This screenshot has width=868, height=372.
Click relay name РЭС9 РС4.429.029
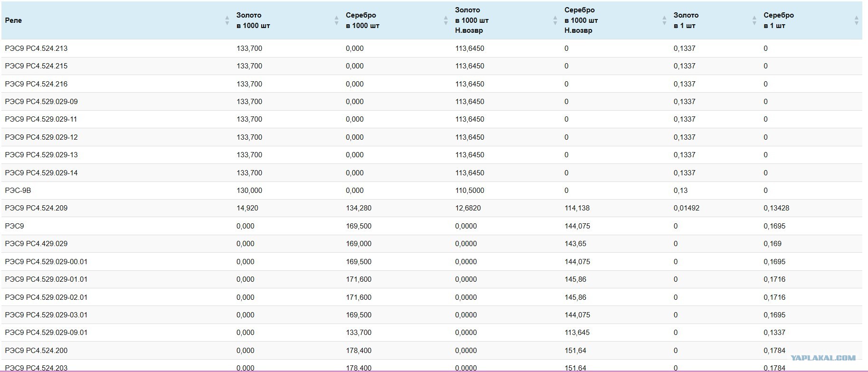pos(36,244)
